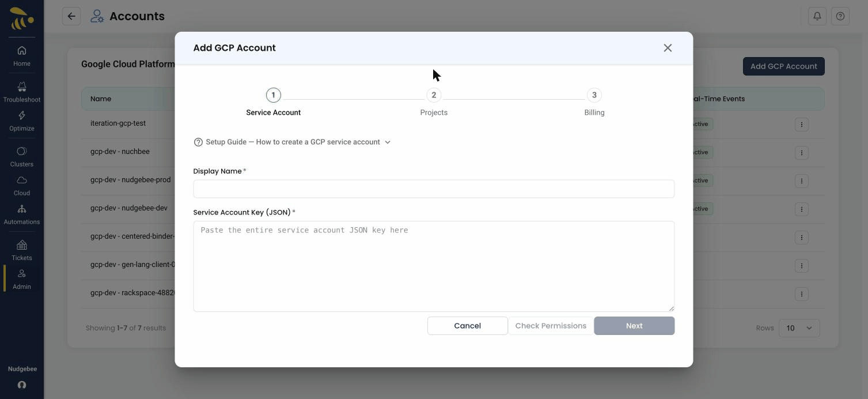Open row menu for gcp-dev - gen-lang-client
Screen dimensions: 868x399
pyautogui.click(x=801, y=265)
